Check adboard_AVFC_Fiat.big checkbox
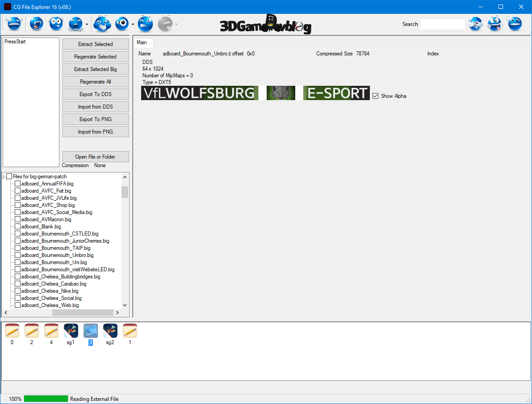This screenshot has height=404, width=532. tap(17, 191)
